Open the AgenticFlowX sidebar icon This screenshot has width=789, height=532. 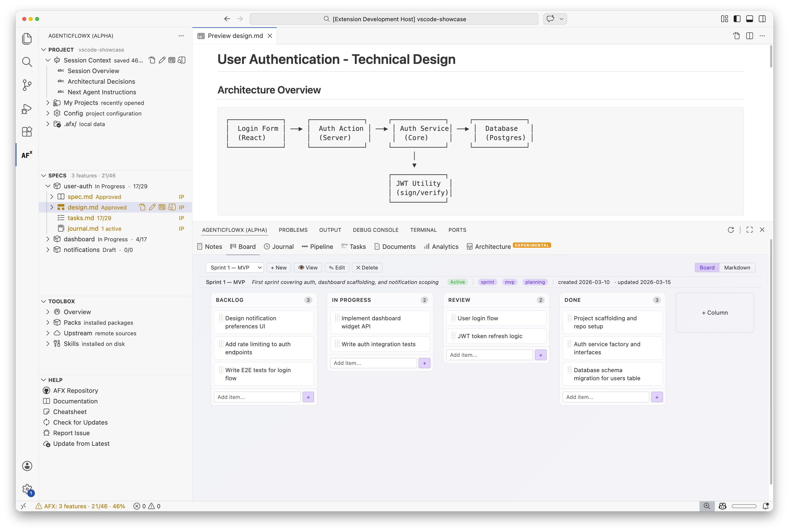(27, 155)
